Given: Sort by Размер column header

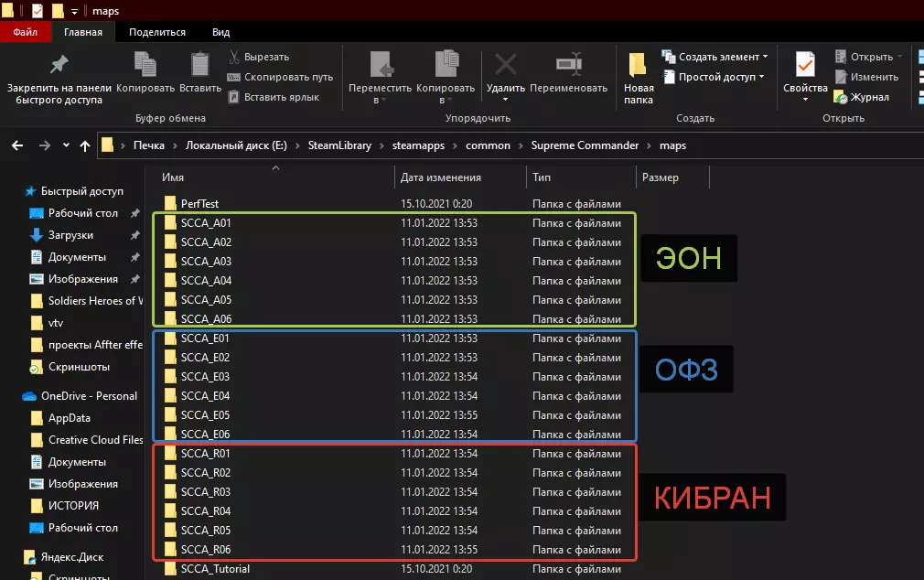Looking at the screenshot, I should point(660,177).
